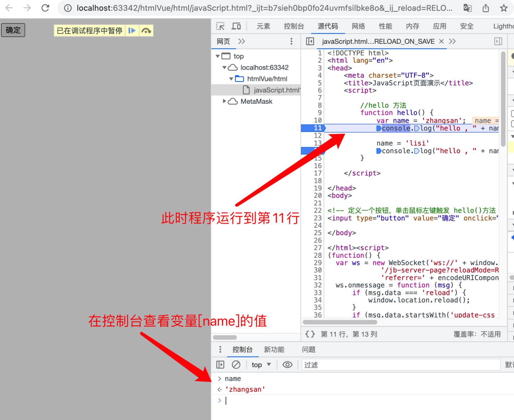Switch to the upper 控制台 tab
The width and height of the screenshot is (514, 420).
click(x=294, y=26)
